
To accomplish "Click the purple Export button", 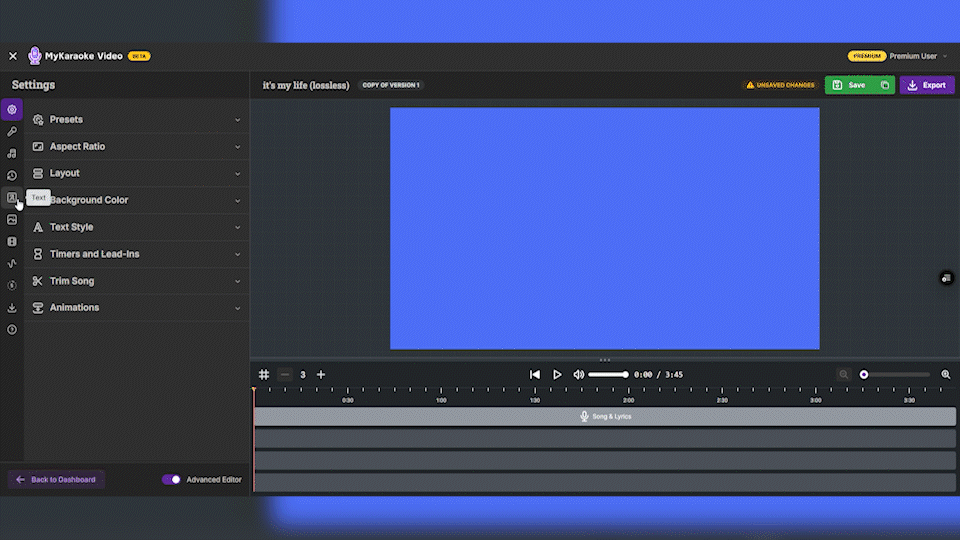I will (x=927, y=85).
